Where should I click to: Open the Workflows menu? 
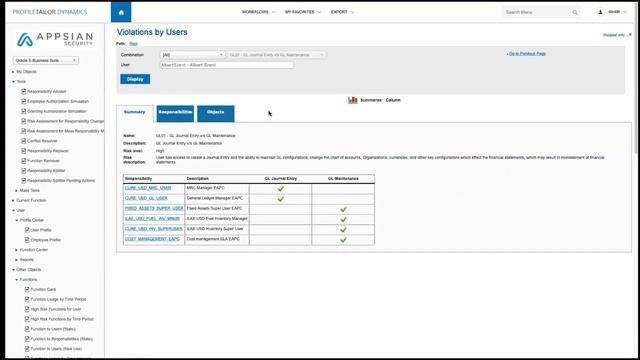click(258, 12)
